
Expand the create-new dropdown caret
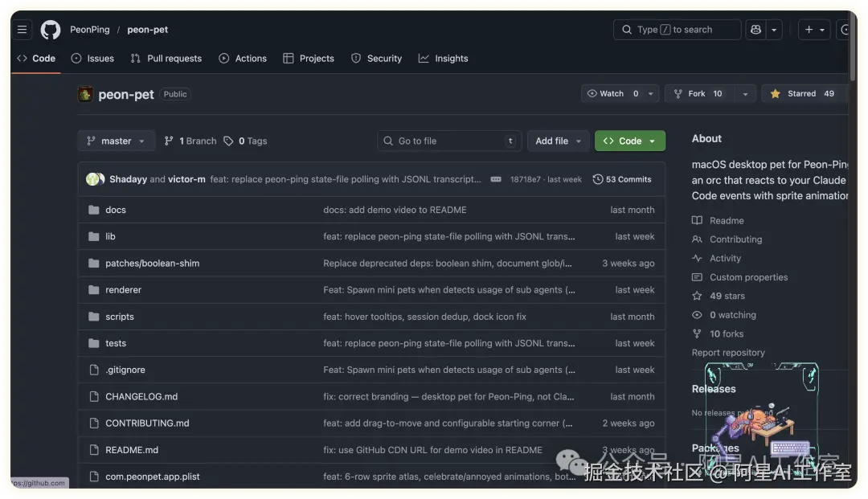[x=822, y=29]
